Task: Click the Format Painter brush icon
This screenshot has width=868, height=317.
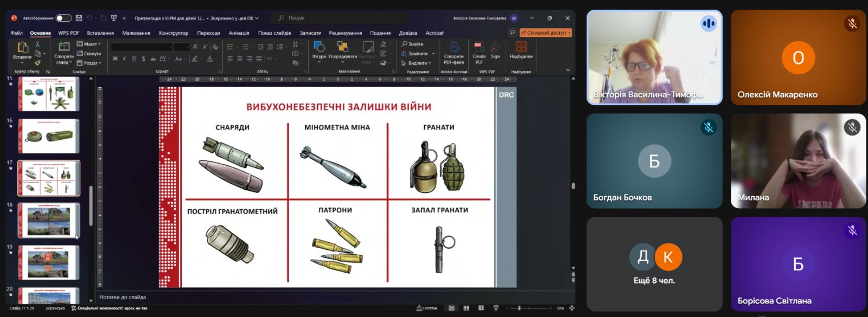Action: (x=37, y=63)
